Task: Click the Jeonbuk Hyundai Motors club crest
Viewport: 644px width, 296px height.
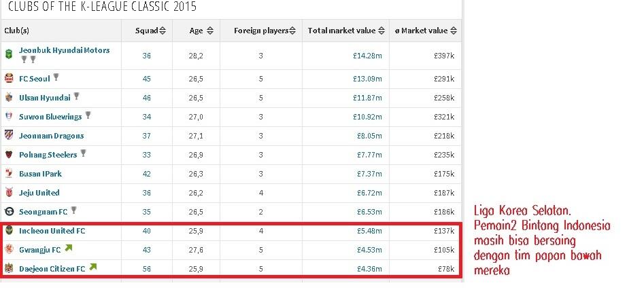Action: click(x=9, y=54)
